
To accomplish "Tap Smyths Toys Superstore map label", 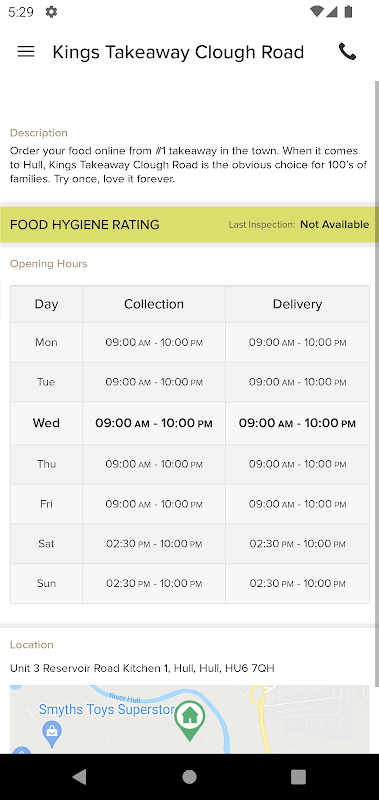I will [x=107, y=709].
